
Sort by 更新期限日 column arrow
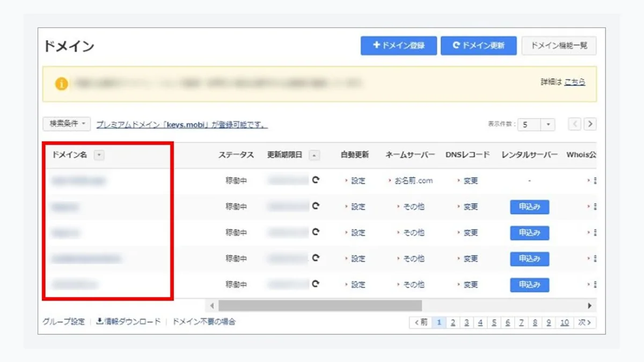click(x=314, y=155)
